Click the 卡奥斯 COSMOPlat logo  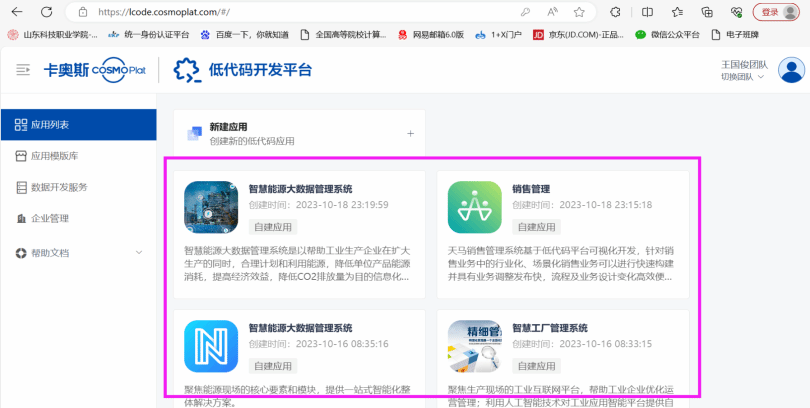point(95,70)
